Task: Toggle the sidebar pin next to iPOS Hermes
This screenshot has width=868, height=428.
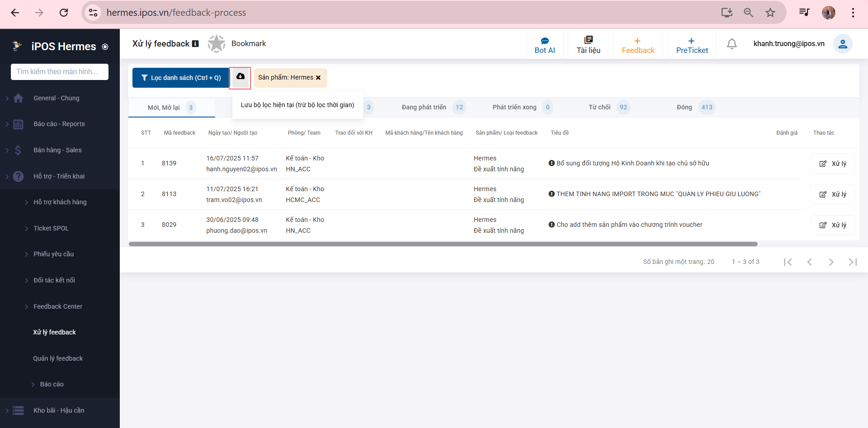Action: click(x=105, y=47)
